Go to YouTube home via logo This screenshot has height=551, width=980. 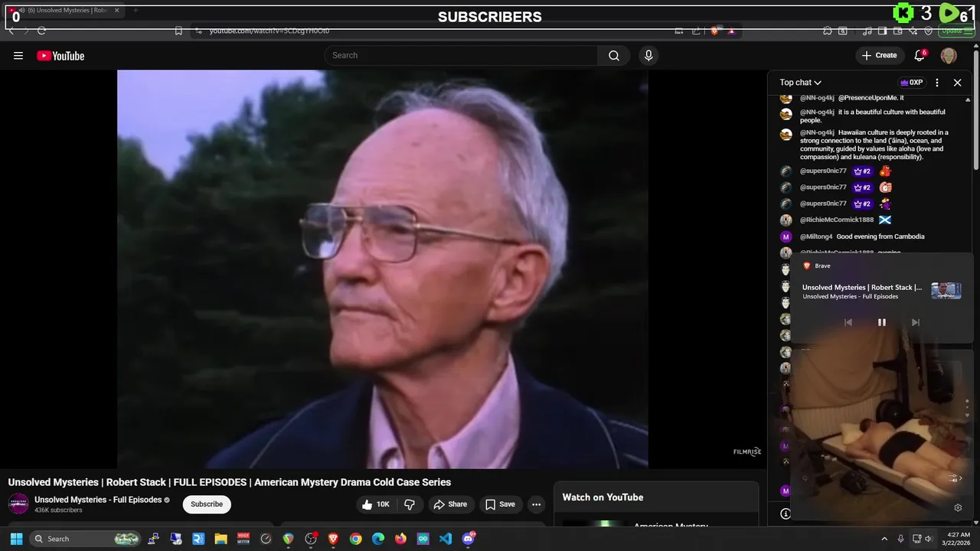click(60, 56)
